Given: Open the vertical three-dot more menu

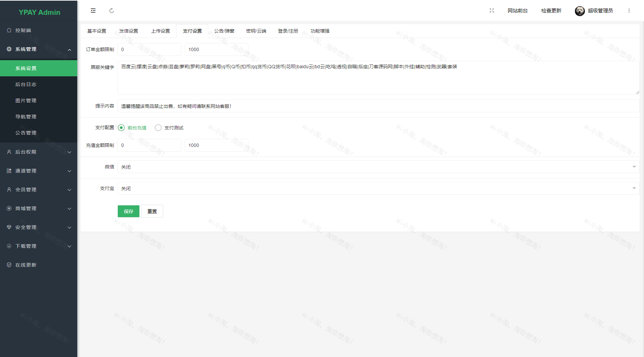Looking at the screenshot, I should coord(629,11).
